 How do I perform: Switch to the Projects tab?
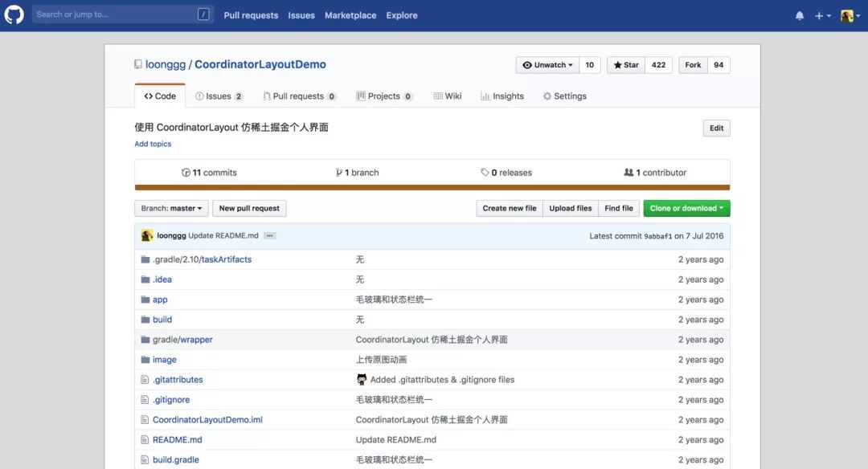[x=384, y=96]
